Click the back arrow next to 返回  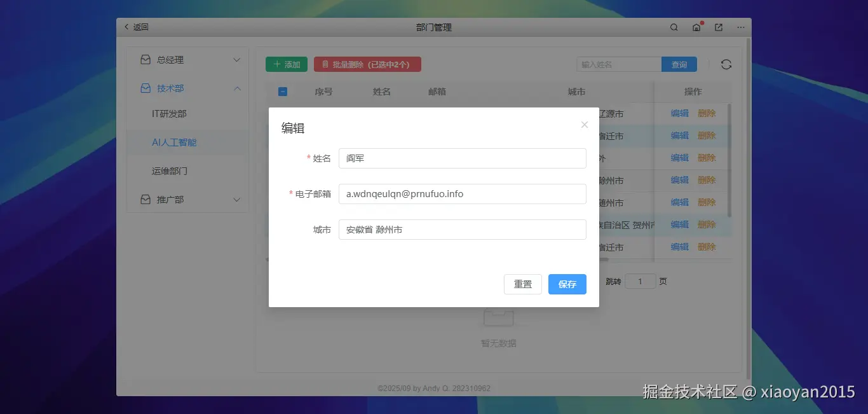(126, 27)
